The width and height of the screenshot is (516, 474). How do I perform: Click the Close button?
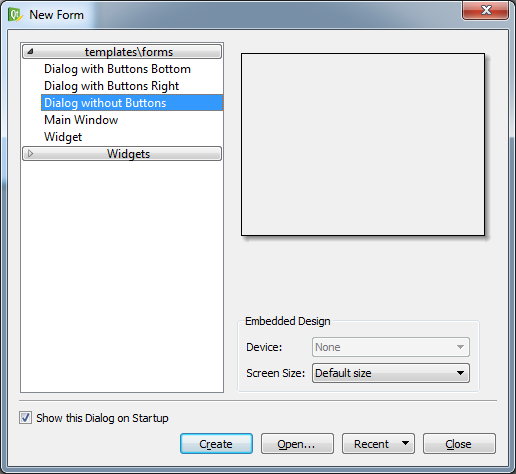coord(459,444)
